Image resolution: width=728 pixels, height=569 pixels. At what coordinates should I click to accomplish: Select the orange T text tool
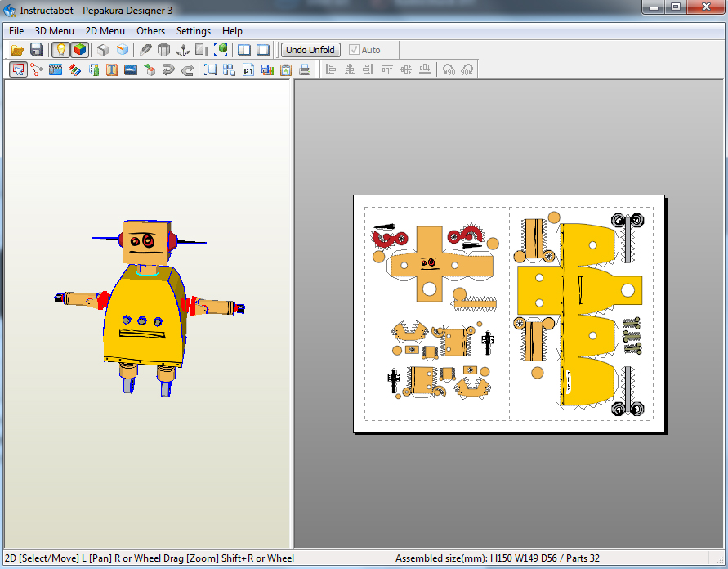112,69
